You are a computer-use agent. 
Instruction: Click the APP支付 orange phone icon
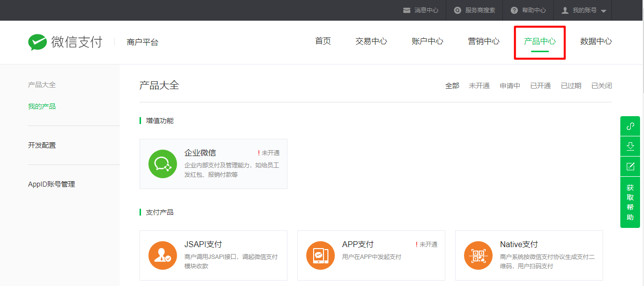coord(321,255)
